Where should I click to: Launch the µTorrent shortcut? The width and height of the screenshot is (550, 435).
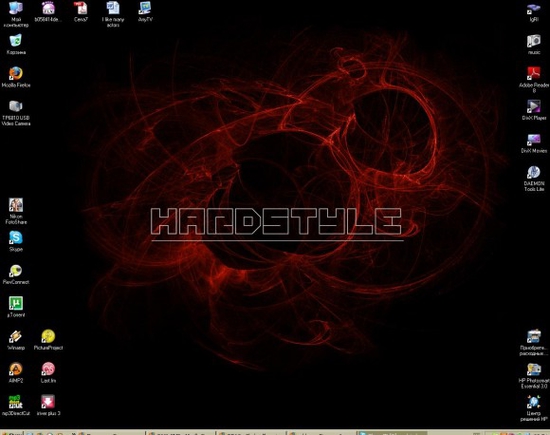pos(16,307)
